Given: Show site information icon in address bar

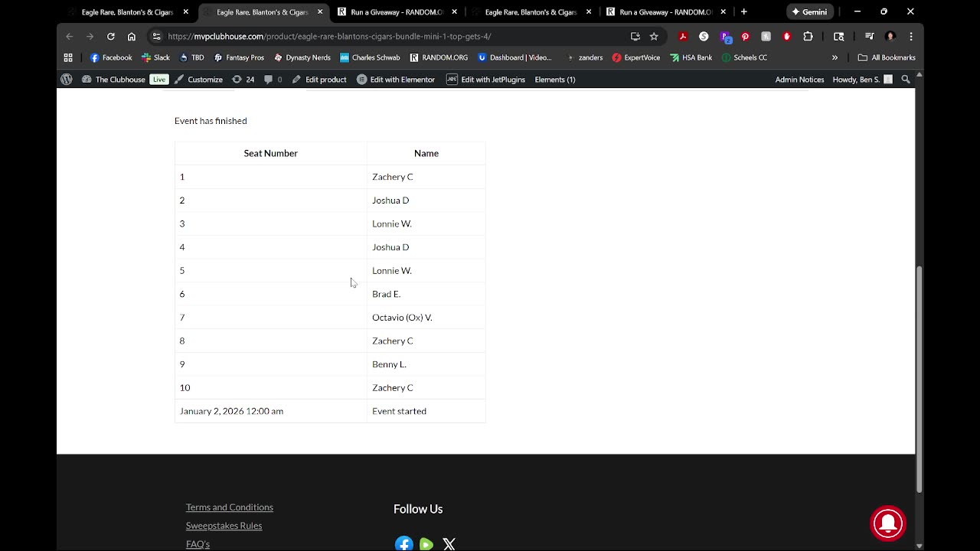Looking at the screenshot, I should [x=157, y=36].
